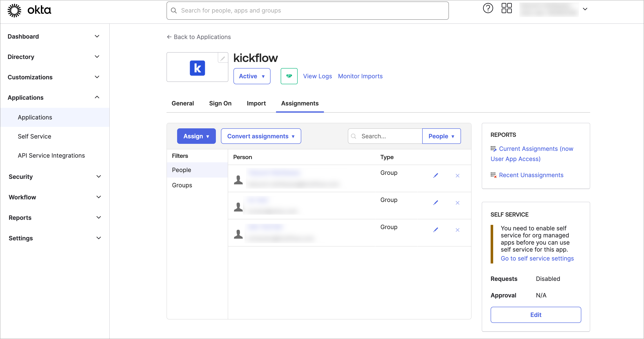644x339 pixels.
Task: Open the Active status dropdown
Action: [x=252, y=76]
